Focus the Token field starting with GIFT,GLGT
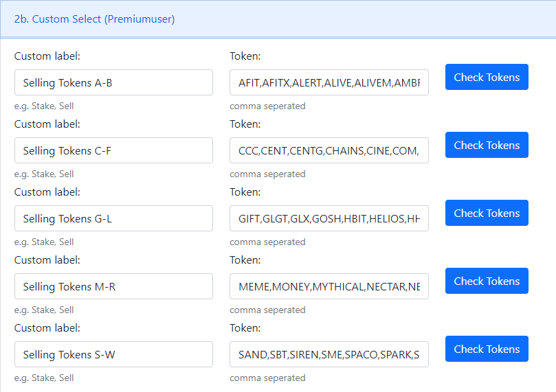The height and width of the screenshot is (392, 556). pos(329,218)
